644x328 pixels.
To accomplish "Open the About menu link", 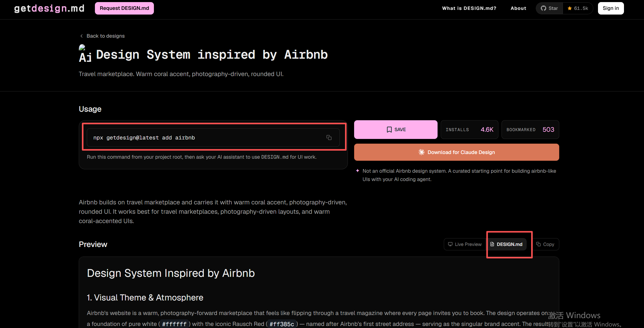I will tap(518, 8).
